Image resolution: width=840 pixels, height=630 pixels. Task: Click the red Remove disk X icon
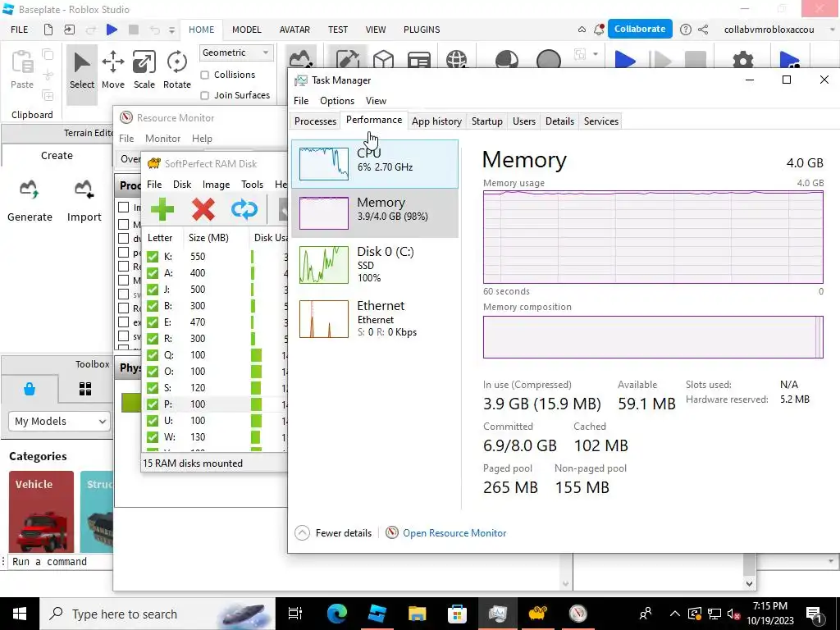(203, 209)
